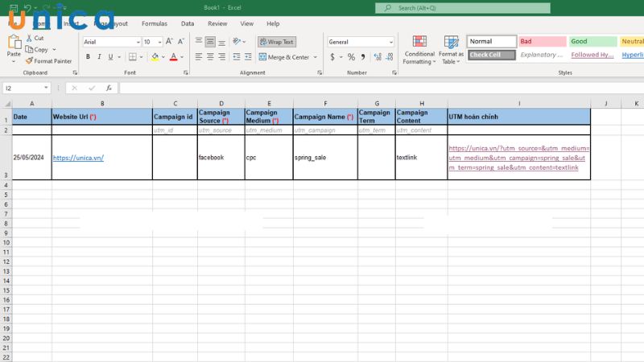The width and height of the screenshot is (644, 362).
Task: Click the Cut scissors icon
Action: 29,38
